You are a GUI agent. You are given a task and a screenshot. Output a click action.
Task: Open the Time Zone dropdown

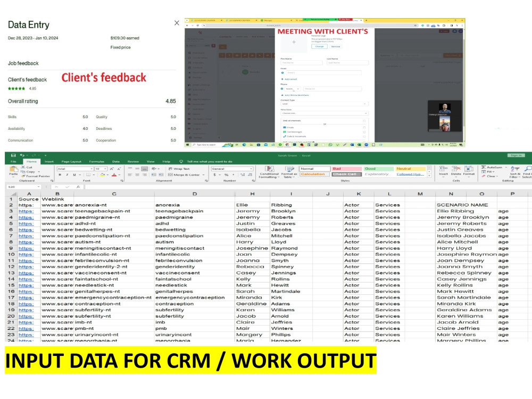[323, 113]
